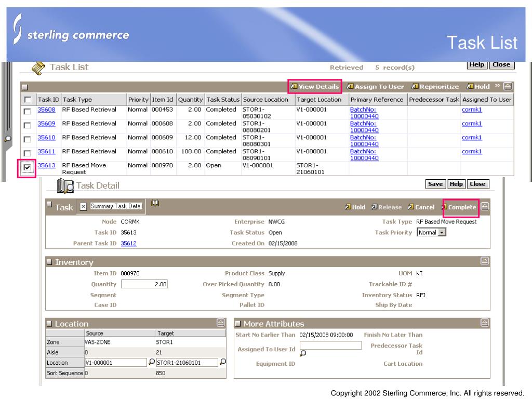The width and height of the screenshot is (532, 399).
Task: Collapse the Task panel in Task Detail
Action: (x=485, y=206)
